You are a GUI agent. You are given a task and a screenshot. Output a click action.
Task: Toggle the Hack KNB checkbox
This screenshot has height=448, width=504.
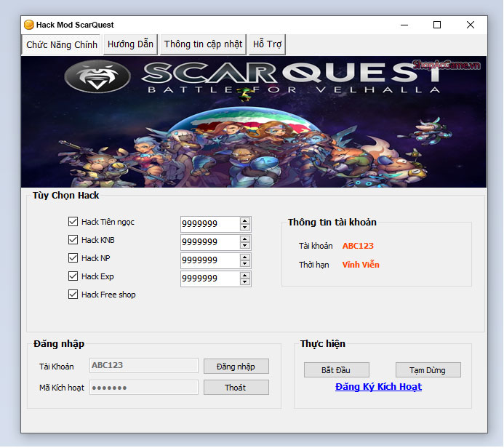73,240
